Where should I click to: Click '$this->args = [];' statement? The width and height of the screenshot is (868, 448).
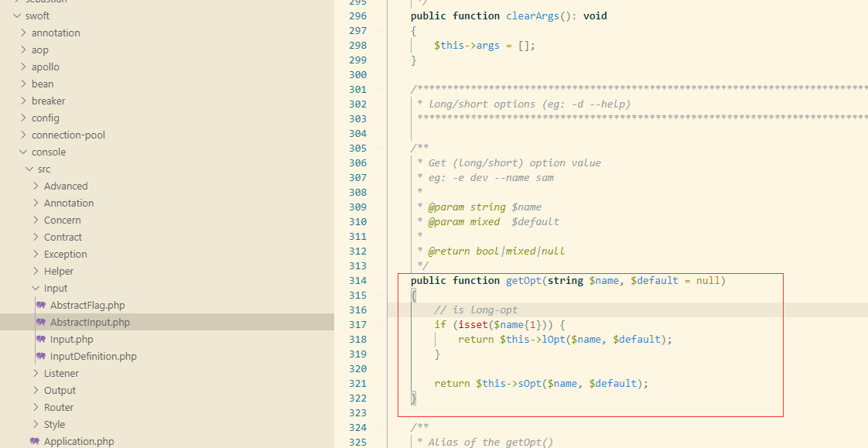click(x=485, y=46)
